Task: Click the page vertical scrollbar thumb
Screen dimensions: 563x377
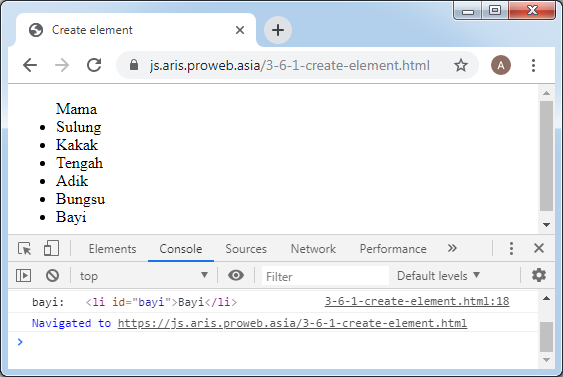Action: [x=546, y=156]
